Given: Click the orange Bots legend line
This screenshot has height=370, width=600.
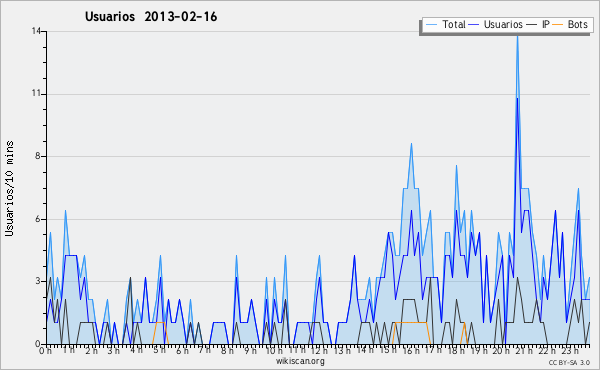Looking at the screenshot, I should 558,25.
